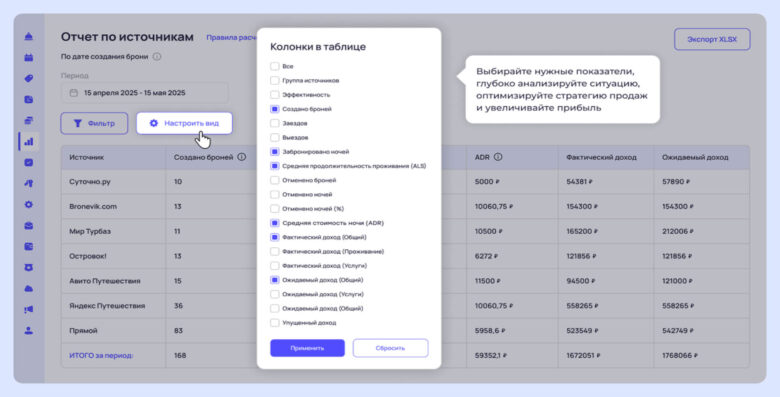
Task: Select the Авито Путешествия source row
Action: 105,281
